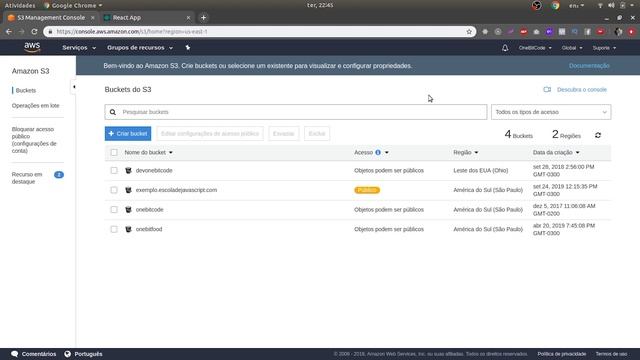
Task: Select all buckets checkbox
Action: click(x=114, y=152)
